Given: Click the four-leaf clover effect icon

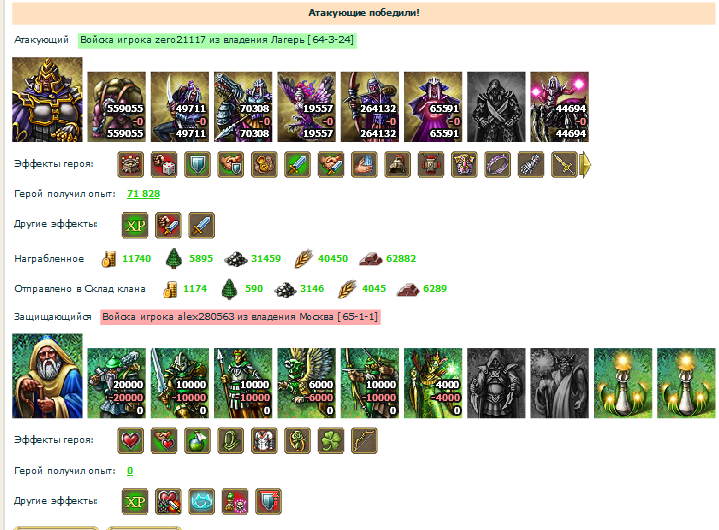Looking at the screenshot, I should [331, 441].
